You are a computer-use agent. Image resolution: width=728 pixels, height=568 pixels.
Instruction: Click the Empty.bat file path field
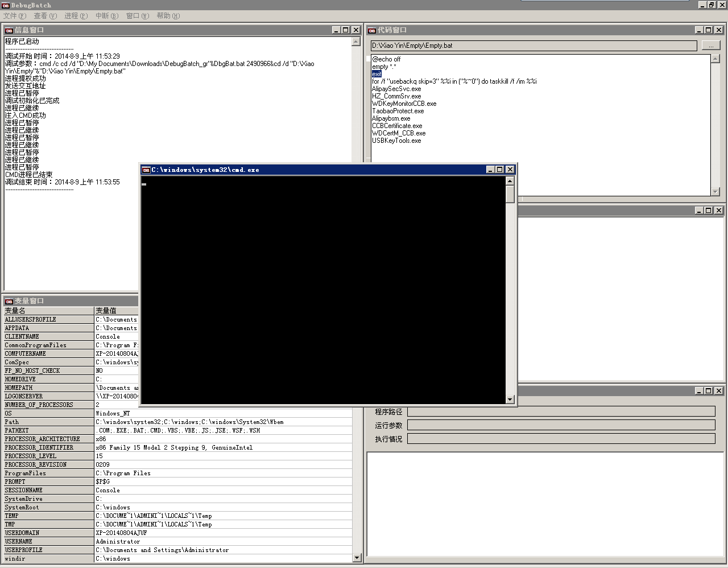pos(534,46)
